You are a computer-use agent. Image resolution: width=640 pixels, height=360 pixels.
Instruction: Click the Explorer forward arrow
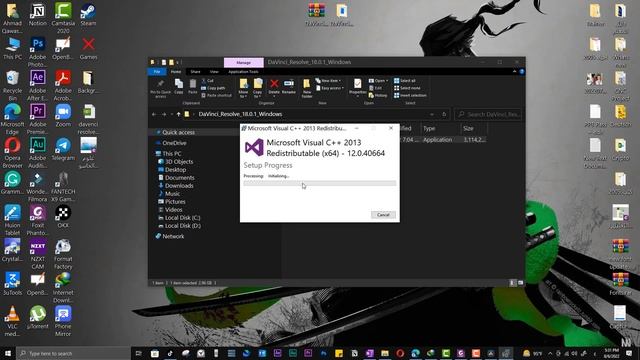pyautogui.click(x=164, y=114)
